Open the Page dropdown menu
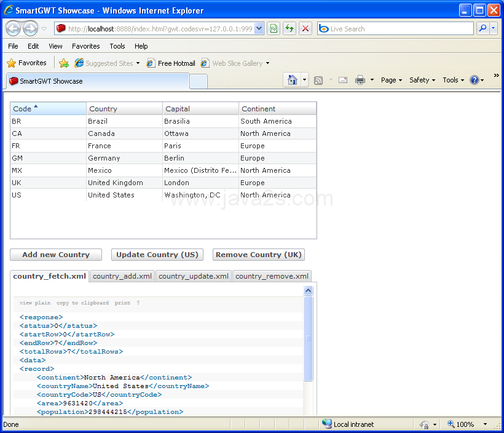This screenshot has width=504, height=433. [x=391, y=80]
